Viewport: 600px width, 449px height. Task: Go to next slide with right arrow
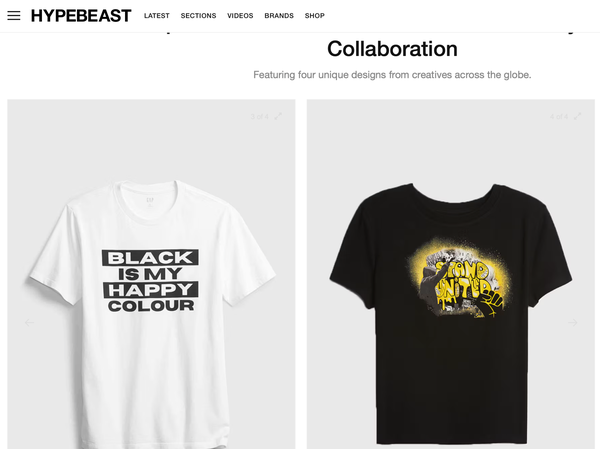tap(572, 323)
